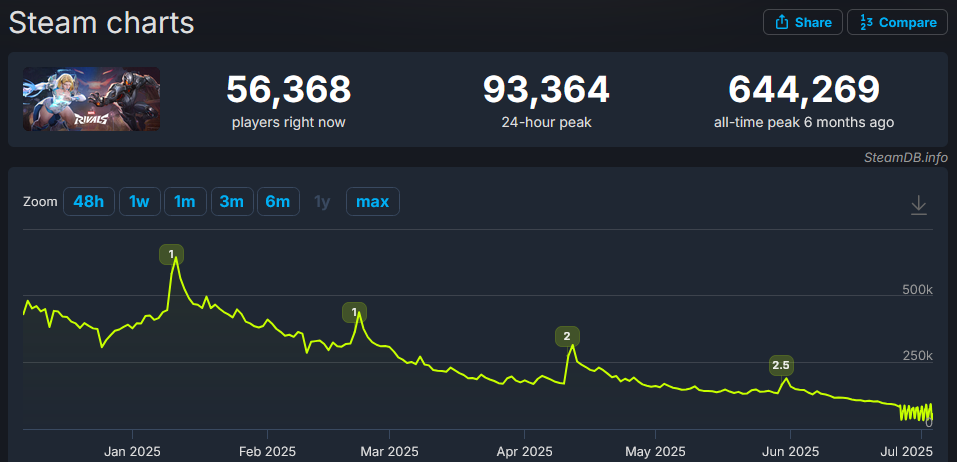Set chart zoom to 1w
This screenshot has width=957, height=462.
point(139,201)
